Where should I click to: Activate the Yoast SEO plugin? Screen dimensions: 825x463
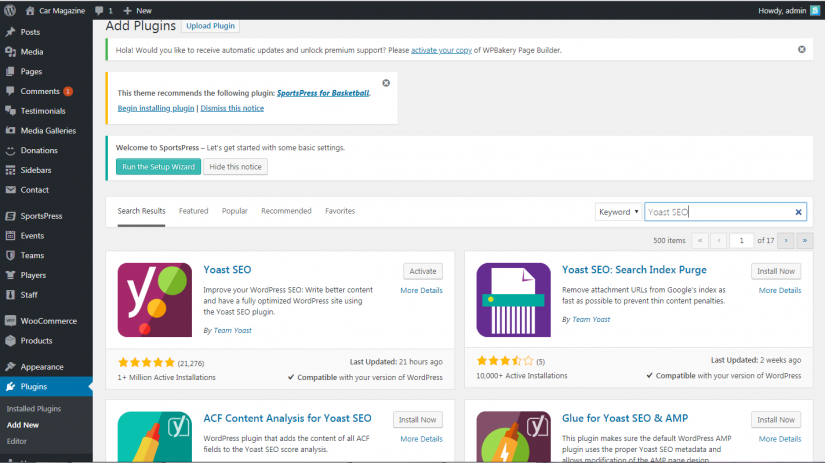tap(423, 271)
